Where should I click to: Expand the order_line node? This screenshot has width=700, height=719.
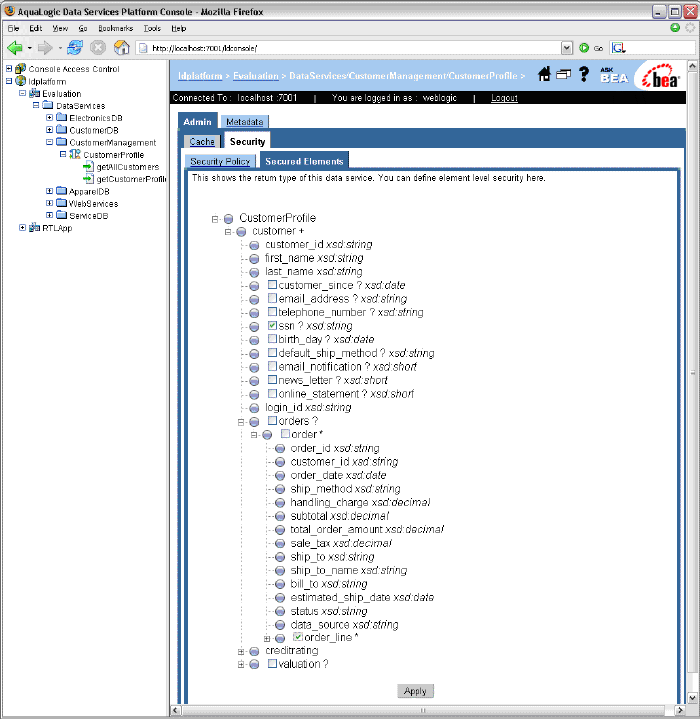(267, 639)
